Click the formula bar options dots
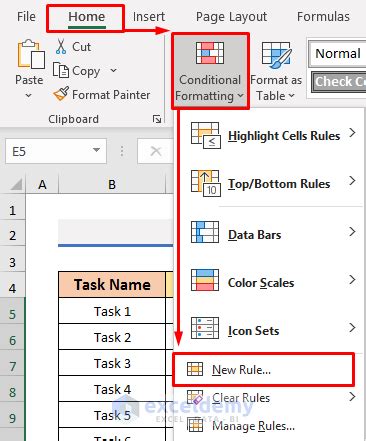 [x=122, y=151]
